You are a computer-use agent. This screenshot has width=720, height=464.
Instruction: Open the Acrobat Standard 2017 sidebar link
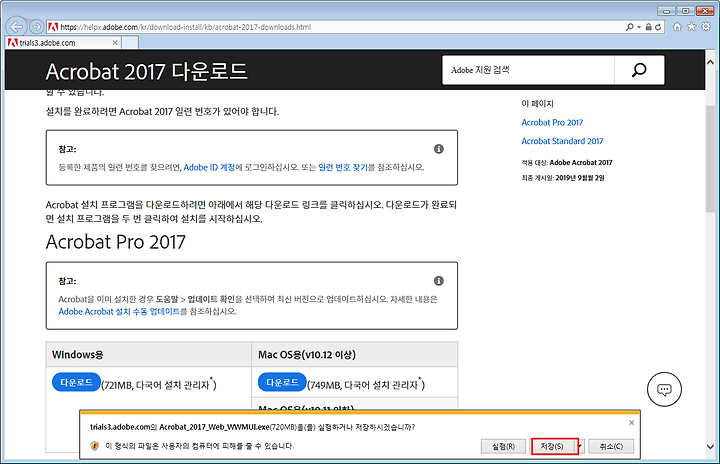click(562, 141)
